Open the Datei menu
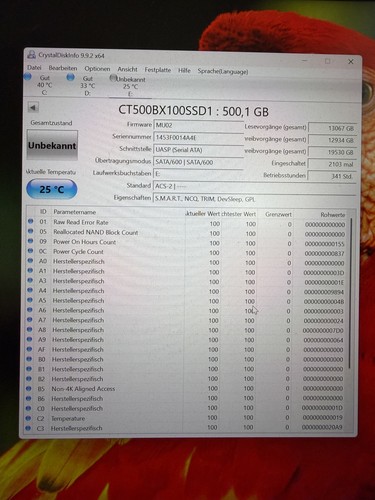This screenshot has width=375, height=500. point(34,68)
